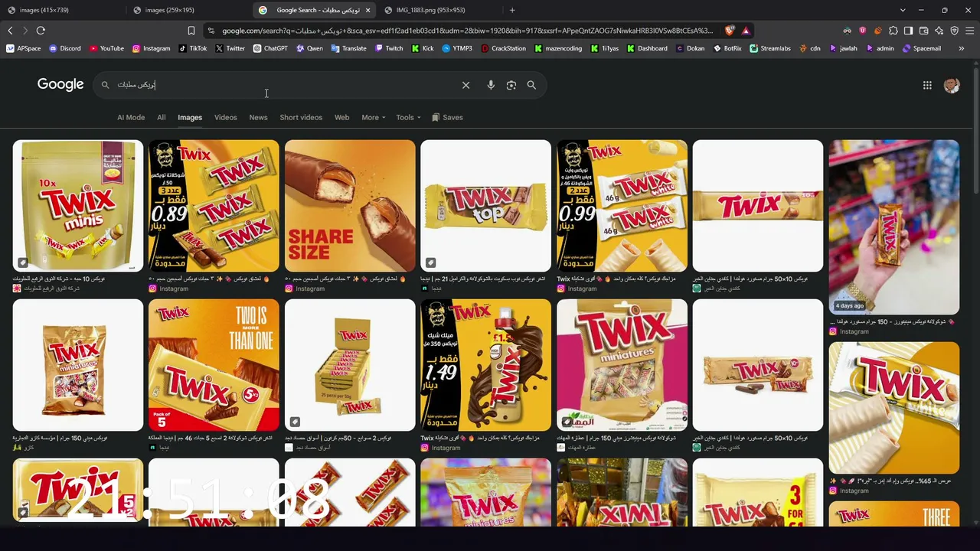
Task: Switch to Web results
Action: point(342,117)
